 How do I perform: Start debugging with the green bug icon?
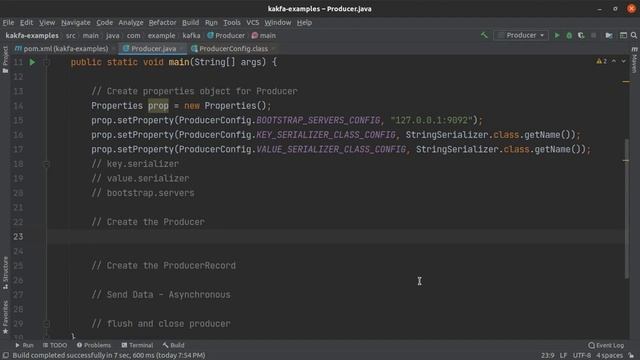(x=569, y=36)
